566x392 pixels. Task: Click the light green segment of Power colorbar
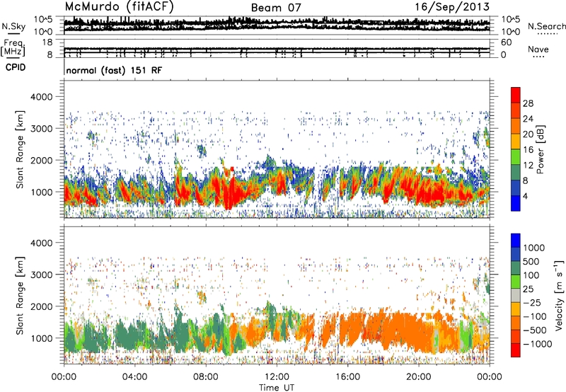516,157
